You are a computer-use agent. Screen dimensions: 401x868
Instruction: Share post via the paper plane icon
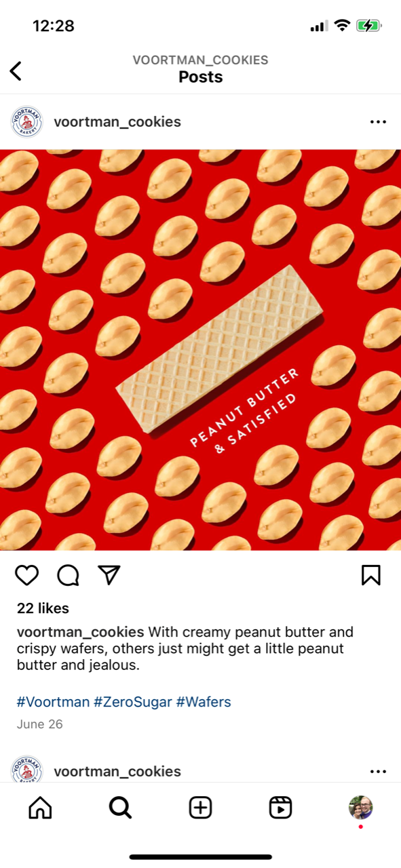(109, 575)
